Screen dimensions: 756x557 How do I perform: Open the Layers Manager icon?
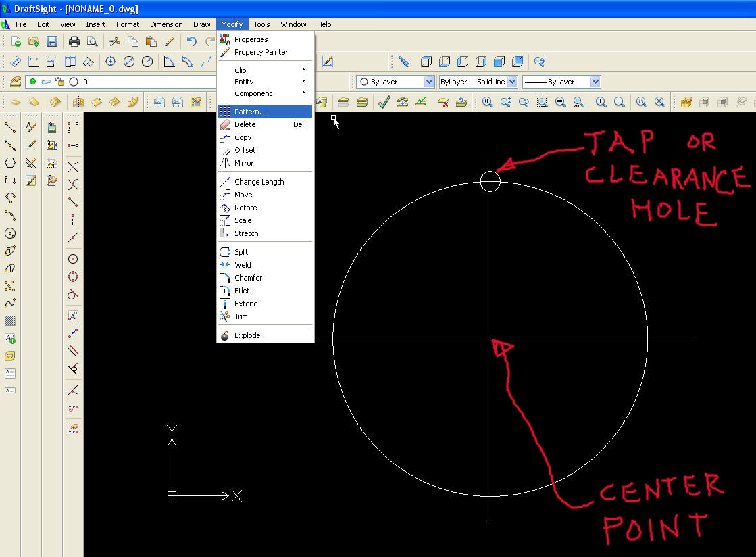click(16, 82)
